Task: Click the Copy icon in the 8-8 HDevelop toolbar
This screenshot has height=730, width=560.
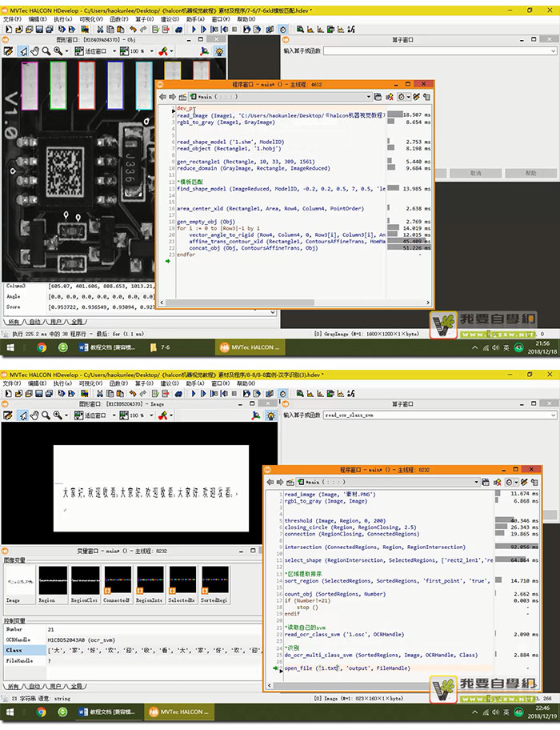Action: pyautogui.click(x=110, y=394)
